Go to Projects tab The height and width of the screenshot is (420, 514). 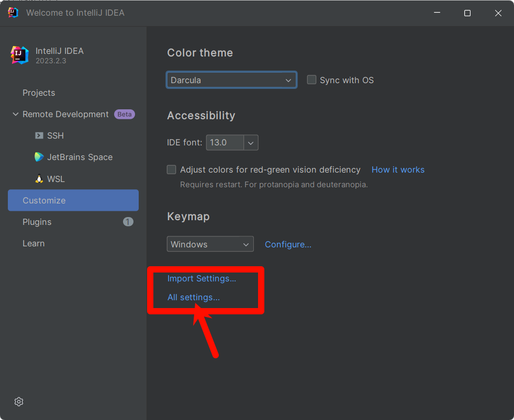click(39, 93)
